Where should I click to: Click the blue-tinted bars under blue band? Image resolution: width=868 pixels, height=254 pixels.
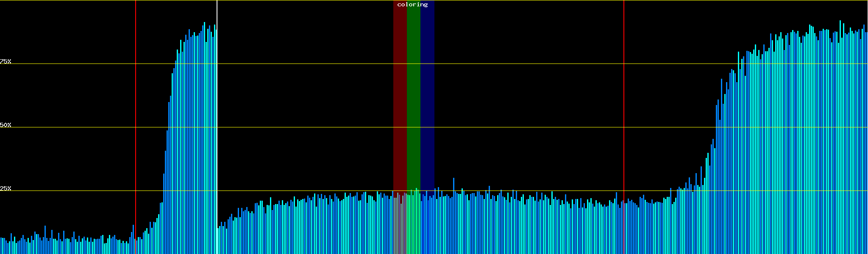click(x=427, y=224)
